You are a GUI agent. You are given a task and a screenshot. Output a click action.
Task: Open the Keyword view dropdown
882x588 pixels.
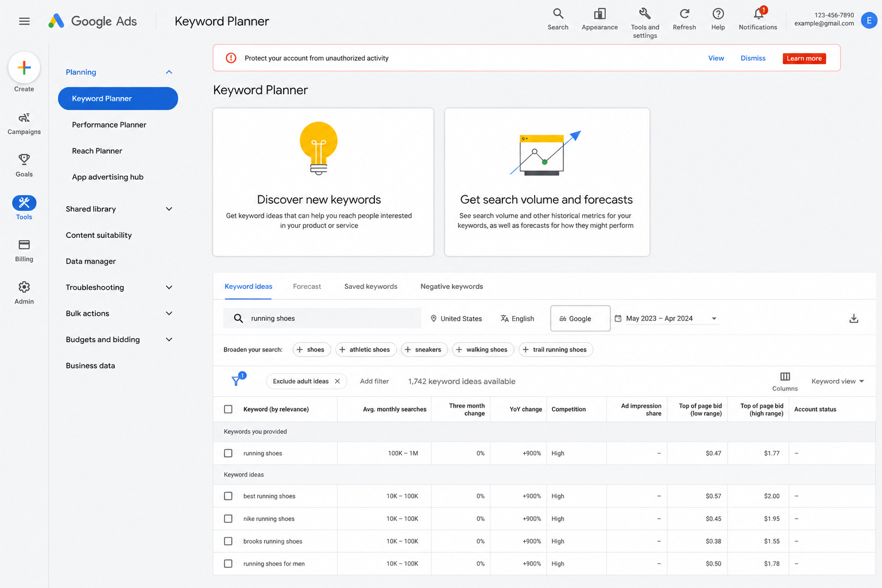[838, 381]
